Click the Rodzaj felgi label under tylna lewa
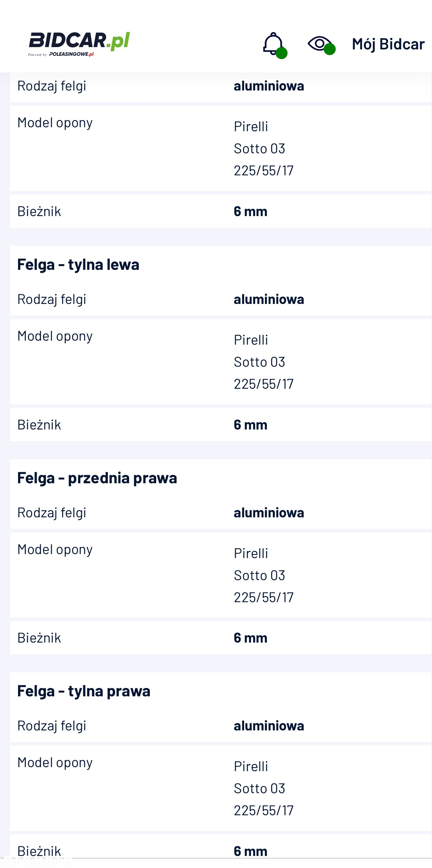 (x=51, y=300)
